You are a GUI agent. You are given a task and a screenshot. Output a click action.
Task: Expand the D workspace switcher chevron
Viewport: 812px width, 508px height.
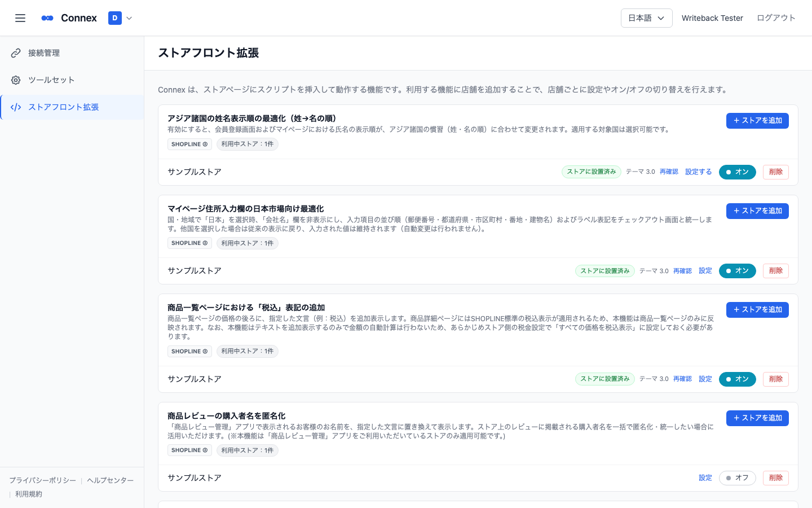pos(129,18)
